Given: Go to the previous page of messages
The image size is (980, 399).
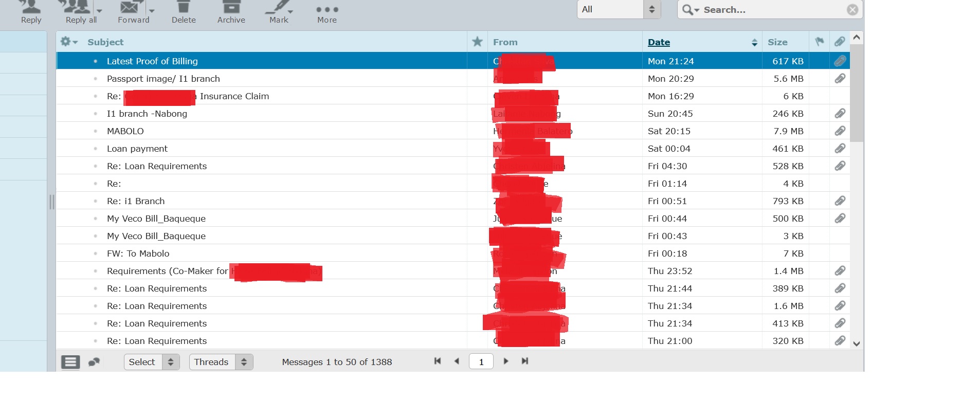Looking at the screenshot, I should pos(457,361).
